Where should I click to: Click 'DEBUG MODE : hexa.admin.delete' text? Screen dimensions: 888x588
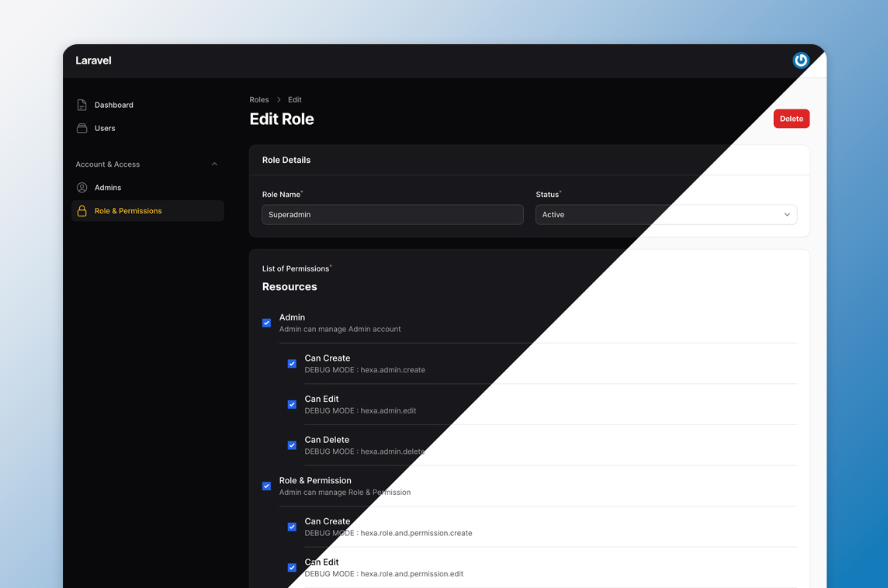click(365, 451)
